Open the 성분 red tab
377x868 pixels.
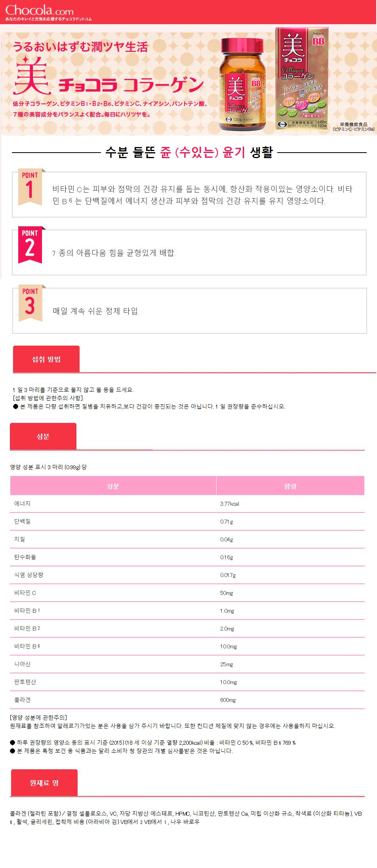click(43, 436)
